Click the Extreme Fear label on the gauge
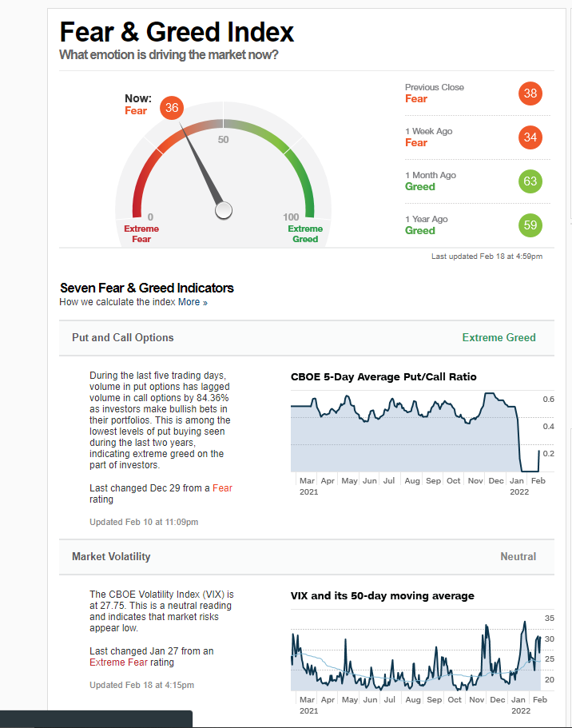The height and width of the screenshot is (728, 572). (x=141, y=233)
